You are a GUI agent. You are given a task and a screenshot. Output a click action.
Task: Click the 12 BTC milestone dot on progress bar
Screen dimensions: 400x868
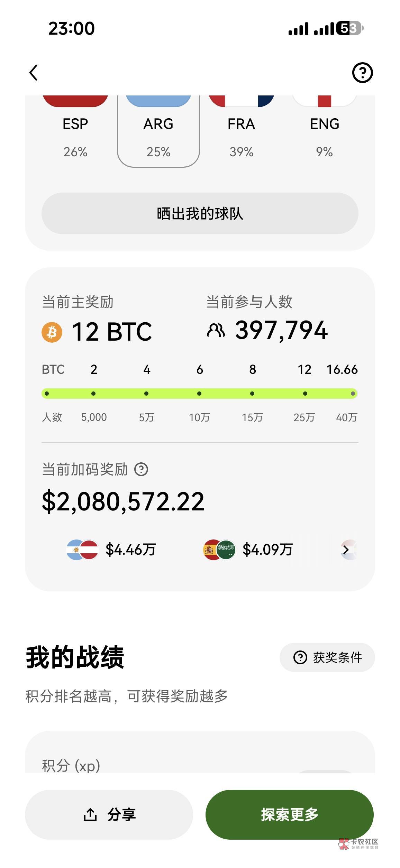(x=305, y=394)
